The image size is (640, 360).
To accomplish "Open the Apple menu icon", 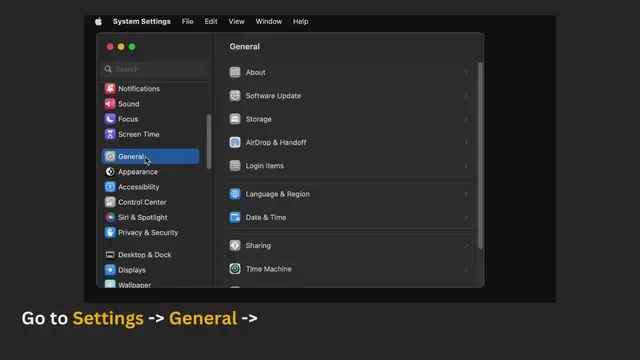I will [x=98, y=22].
